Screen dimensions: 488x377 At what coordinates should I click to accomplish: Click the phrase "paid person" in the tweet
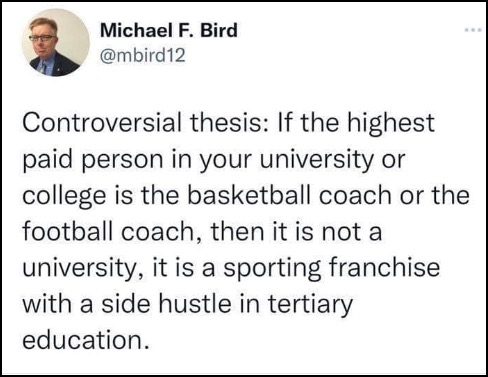point(93,161)
